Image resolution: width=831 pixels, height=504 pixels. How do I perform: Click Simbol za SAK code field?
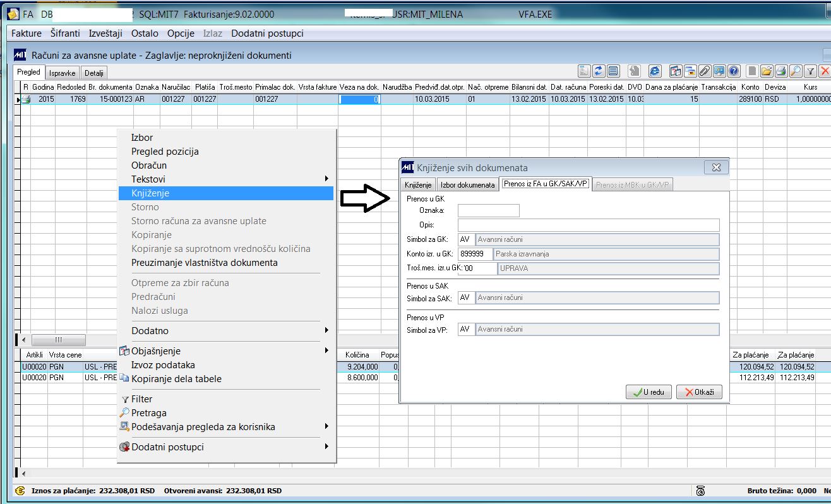click(466, 298)
